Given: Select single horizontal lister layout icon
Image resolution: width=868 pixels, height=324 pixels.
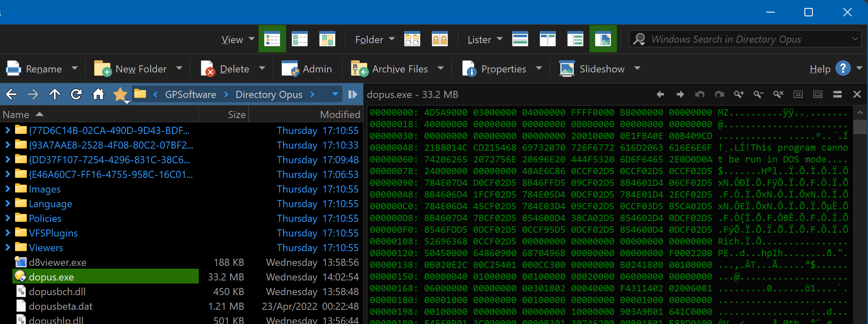Looking at the screenshot, I should coord(520,39).
